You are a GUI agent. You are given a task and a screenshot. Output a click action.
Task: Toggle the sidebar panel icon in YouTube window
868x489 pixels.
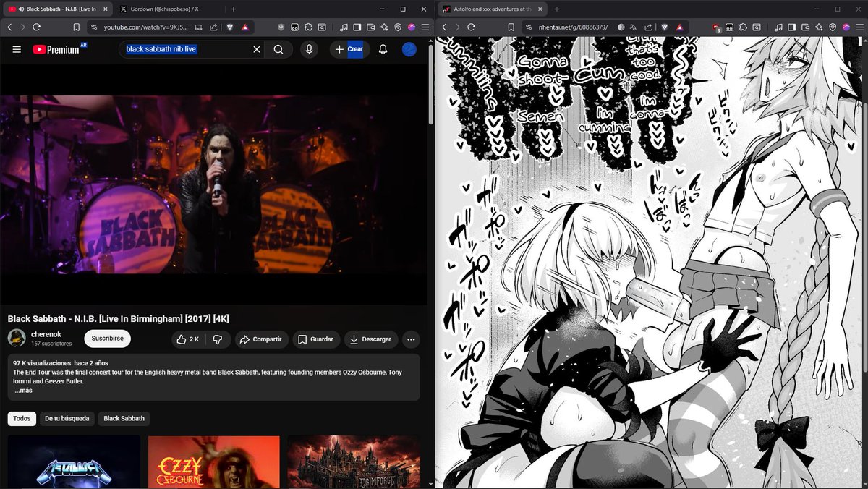click(357, 27)
